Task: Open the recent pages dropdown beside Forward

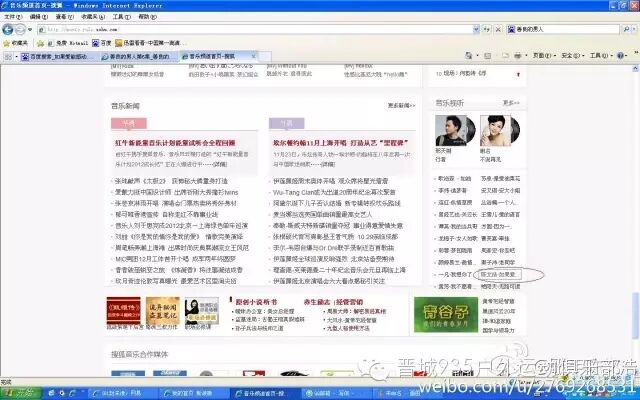Action: pyautogui.click(x=30, y=30)
